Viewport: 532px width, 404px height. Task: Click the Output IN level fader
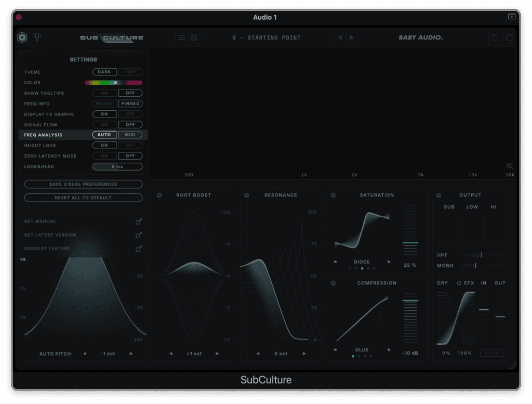[x=484, y=318]
